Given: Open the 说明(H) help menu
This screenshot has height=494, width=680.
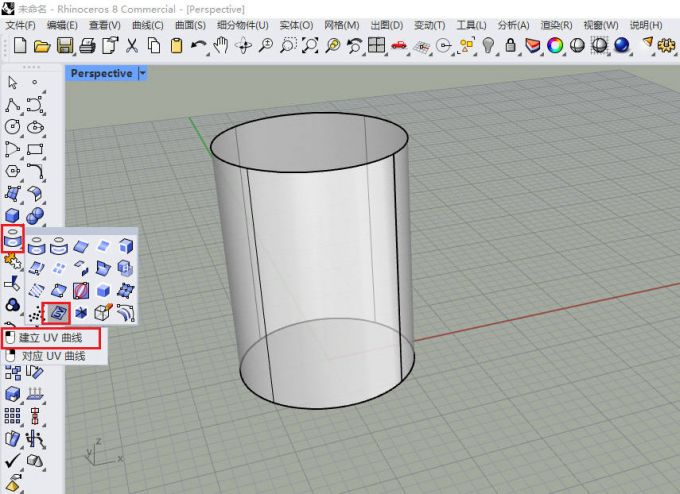Looking at the screenshot, I should (646, 26).
